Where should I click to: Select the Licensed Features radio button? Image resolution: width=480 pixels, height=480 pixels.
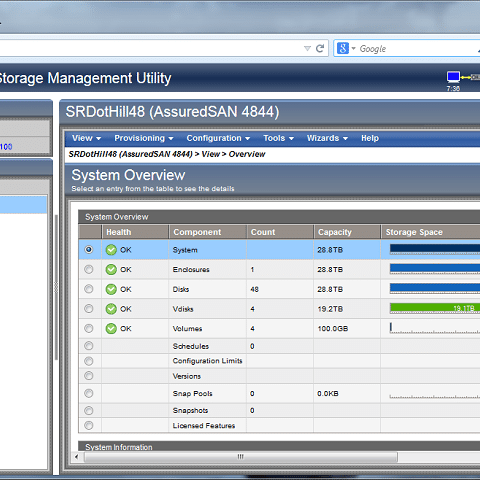[x=89, y=425]
